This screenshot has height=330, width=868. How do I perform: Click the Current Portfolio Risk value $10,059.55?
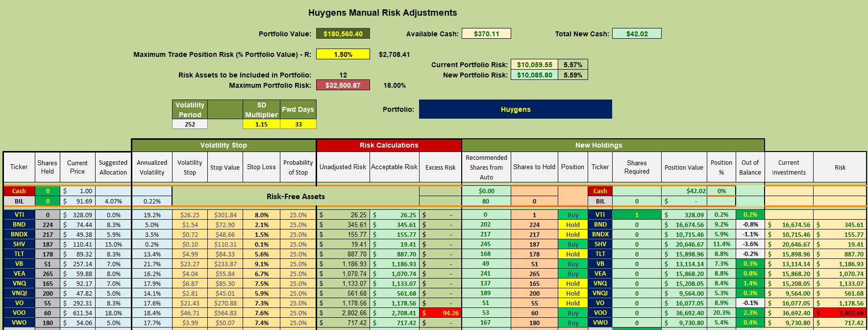coord(534,65)
